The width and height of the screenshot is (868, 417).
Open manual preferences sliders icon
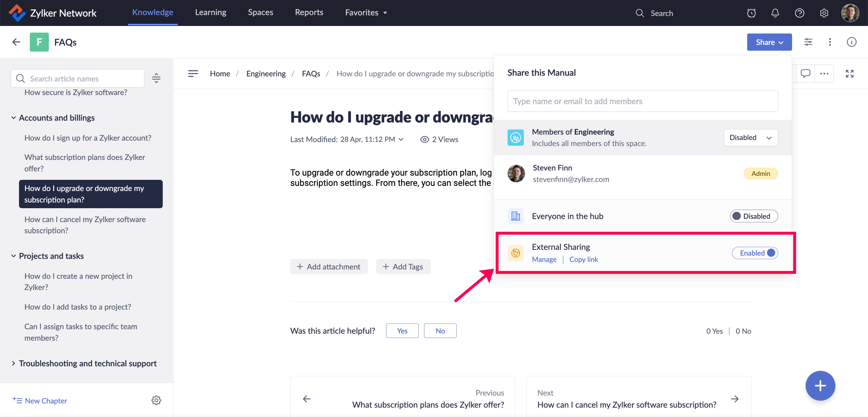click(808, 42)
